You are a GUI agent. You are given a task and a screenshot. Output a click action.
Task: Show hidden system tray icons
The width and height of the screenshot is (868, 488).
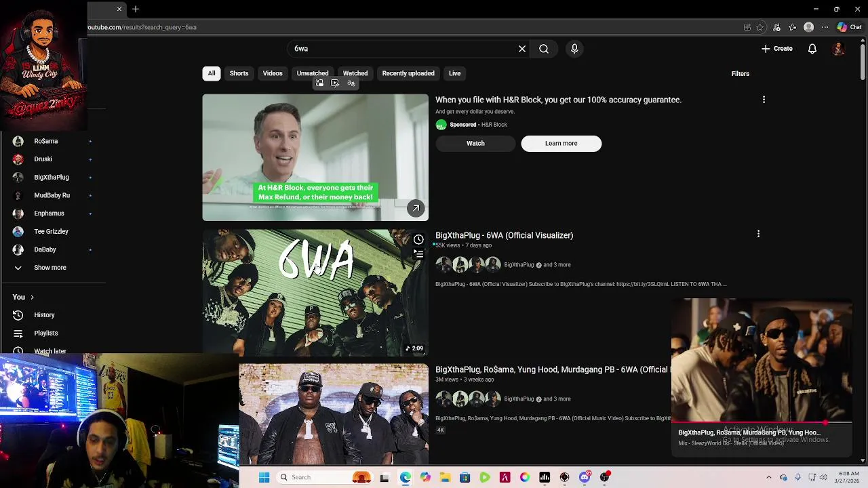tap(768, 477)
